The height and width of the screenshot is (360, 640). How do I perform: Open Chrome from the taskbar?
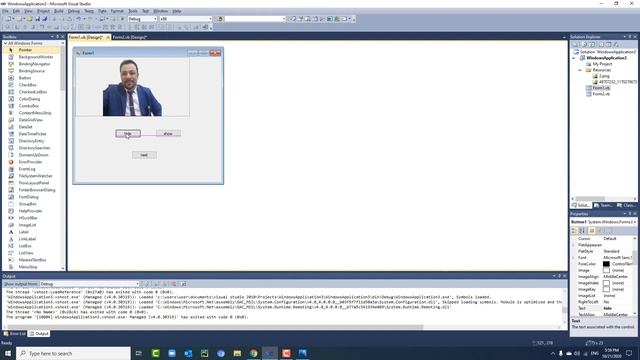(253, 353)
